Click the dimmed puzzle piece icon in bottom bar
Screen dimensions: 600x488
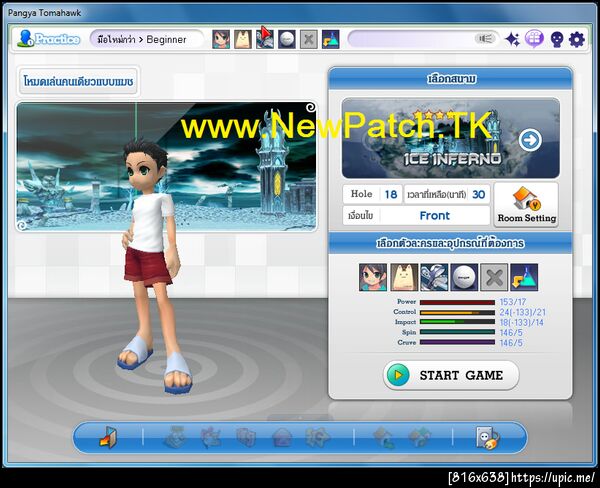317,437
